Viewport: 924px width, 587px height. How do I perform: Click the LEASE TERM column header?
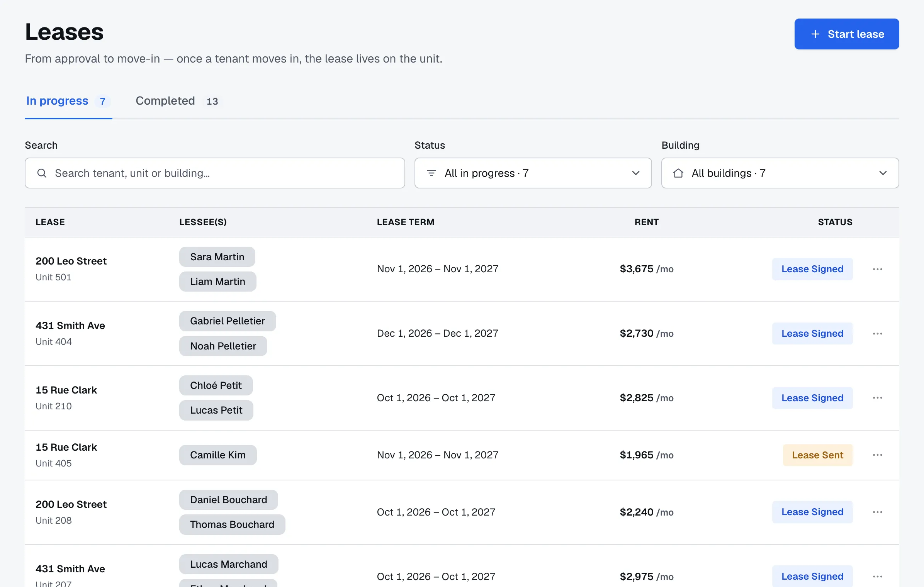(x=406, y=222)
